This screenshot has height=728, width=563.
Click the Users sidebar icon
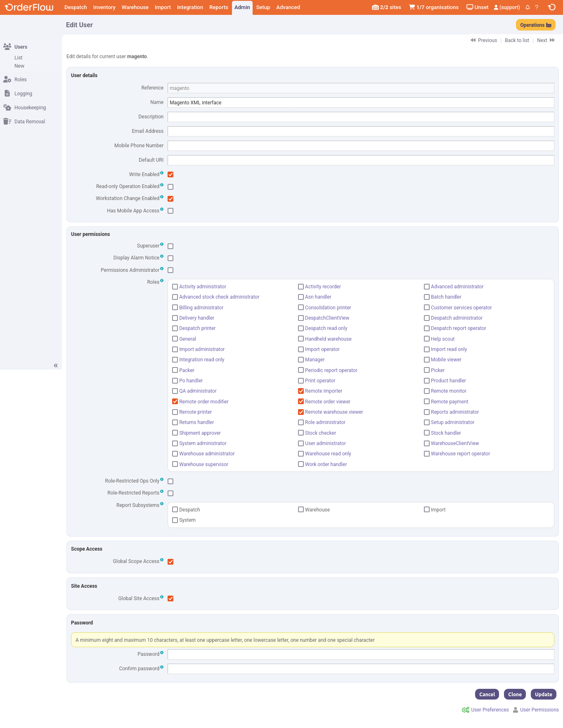(7, 47)
